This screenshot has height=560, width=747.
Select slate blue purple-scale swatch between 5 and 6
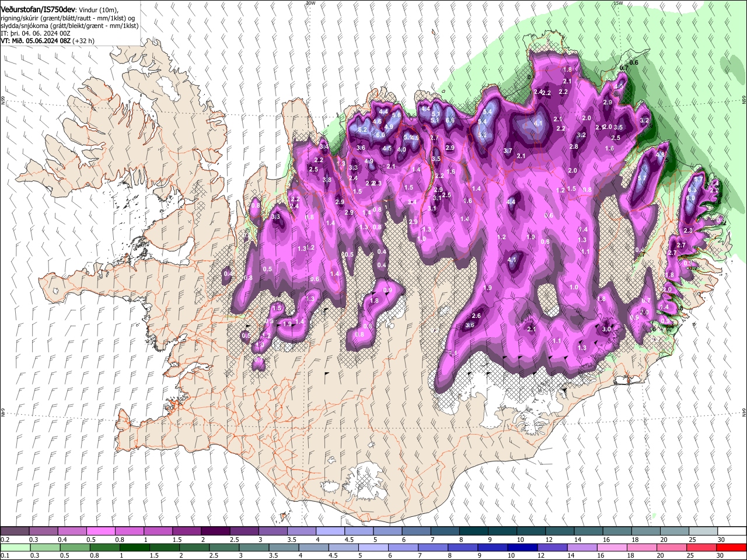point(388,531)
